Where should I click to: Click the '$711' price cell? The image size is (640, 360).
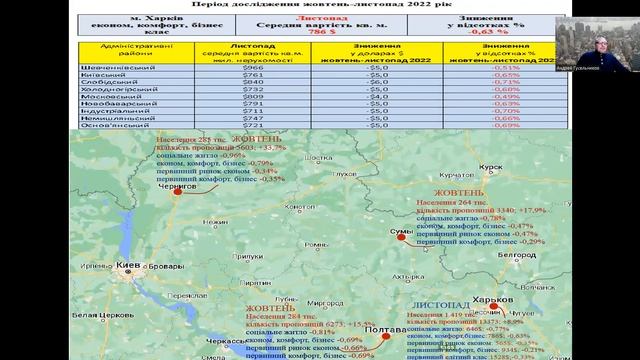pos(253,111)
